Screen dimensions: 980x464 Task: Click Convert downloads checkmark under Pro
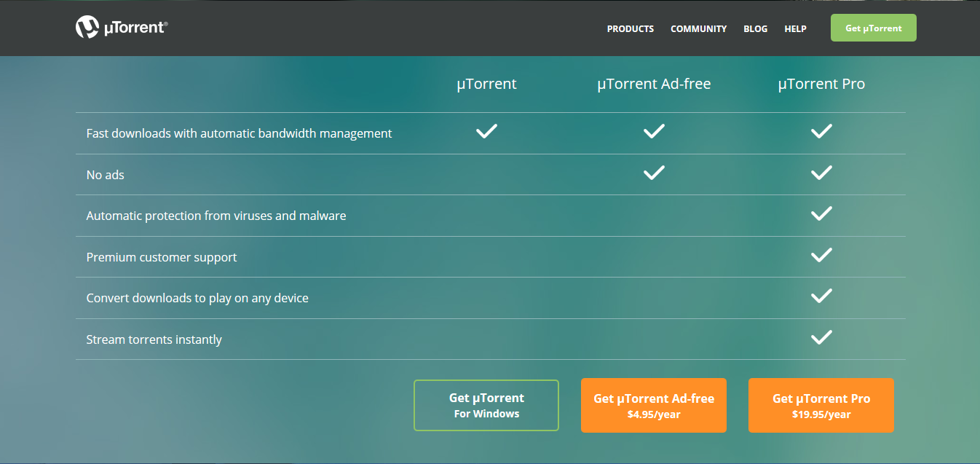click(x=821, y=296)
